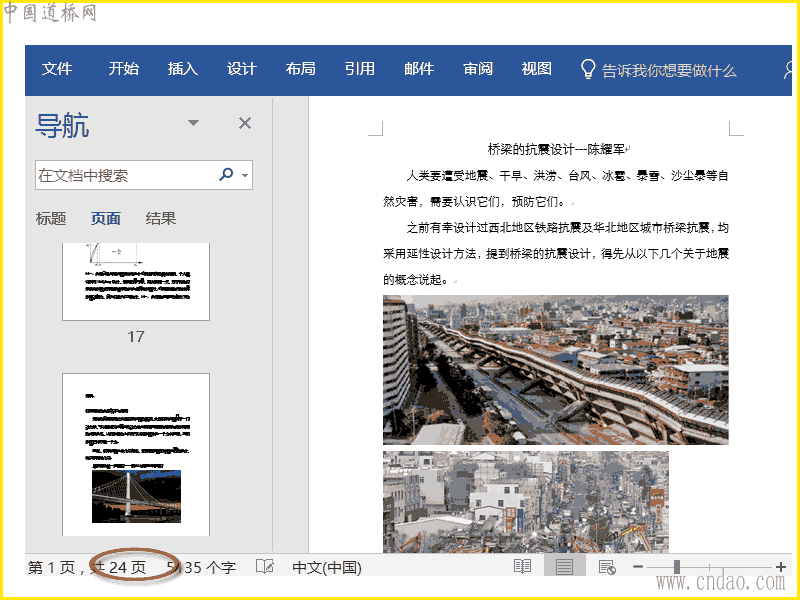
Task: Open the 文件 (File) menu
Action: click(57, 69)
